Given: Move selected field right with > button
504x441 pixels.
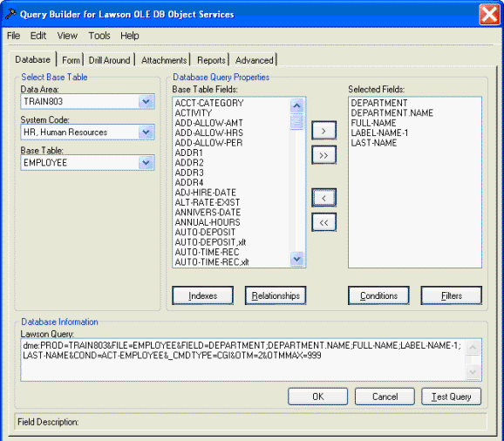Looking at the screenshot, I should click(324, 131).
